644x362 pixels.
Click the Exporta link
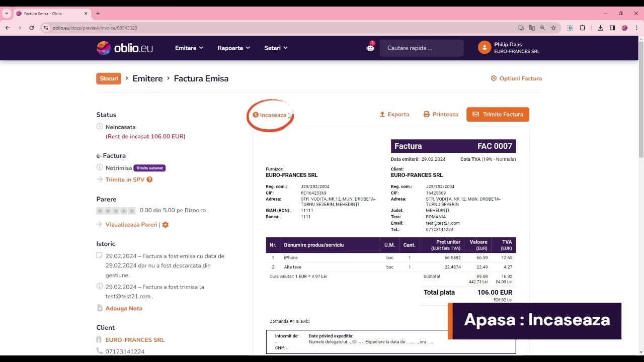(x=394, y=114)
